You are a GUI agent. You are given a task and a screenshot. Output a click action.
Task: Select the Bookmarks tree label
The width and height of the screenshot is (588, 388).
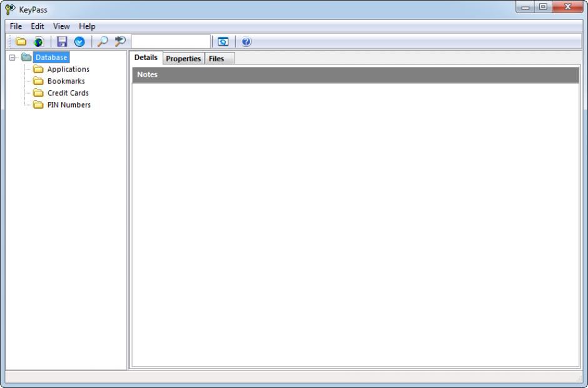click(66, 81)
